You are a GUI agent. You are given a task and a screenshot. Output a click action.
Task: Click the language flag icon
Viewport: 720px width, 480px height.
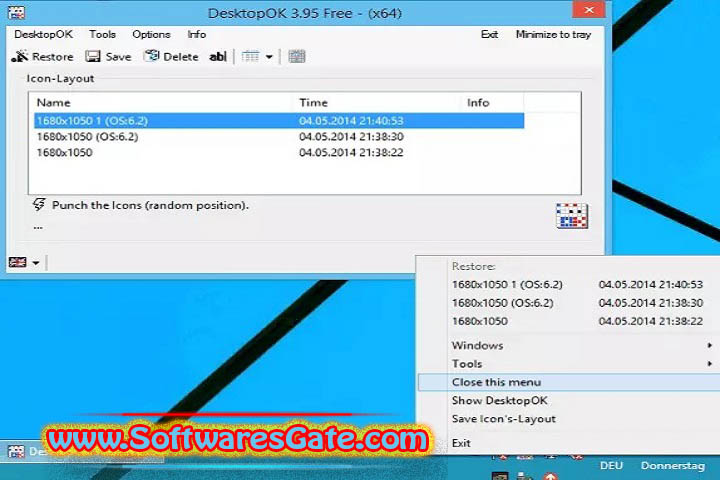18,262
